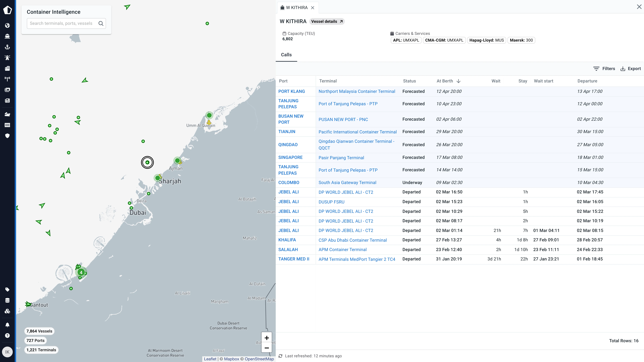Open the help question mark icon
The image size is (644, 362).
pyautogui.click(x=7, y=336)
